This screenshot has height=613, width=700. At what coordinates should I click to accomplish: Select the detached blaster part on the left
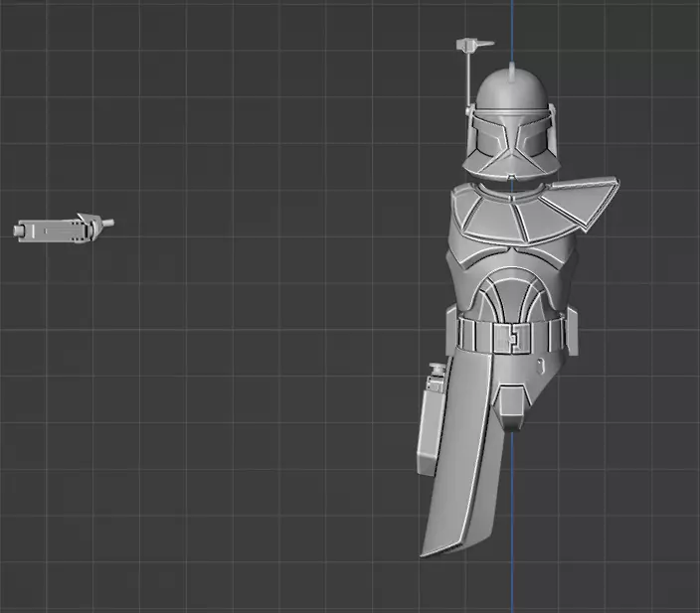(x=64, y=228)
